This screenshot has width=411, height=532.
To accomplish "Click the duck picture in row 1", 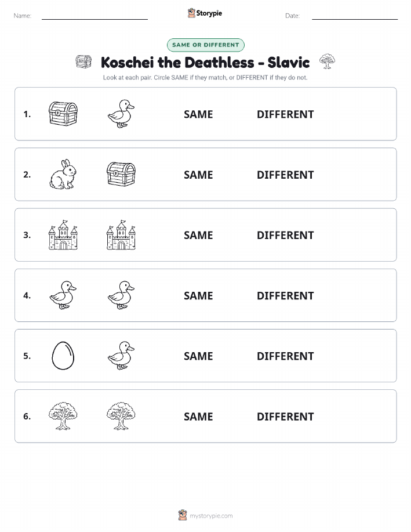I will click(121, 114).
